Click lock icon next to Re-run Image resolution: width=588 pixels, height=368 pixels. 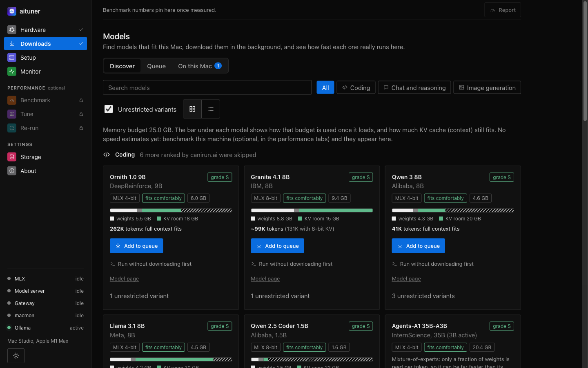tap(81, 128)
